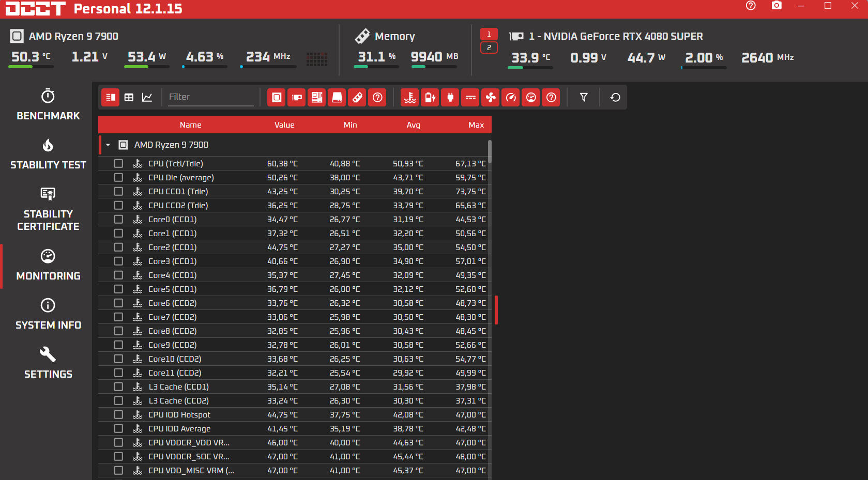This screenshot has height=480, width=868.
Task: Click the GPU temperature bar under 33.9 °C
Action: [x=530, y=68]
